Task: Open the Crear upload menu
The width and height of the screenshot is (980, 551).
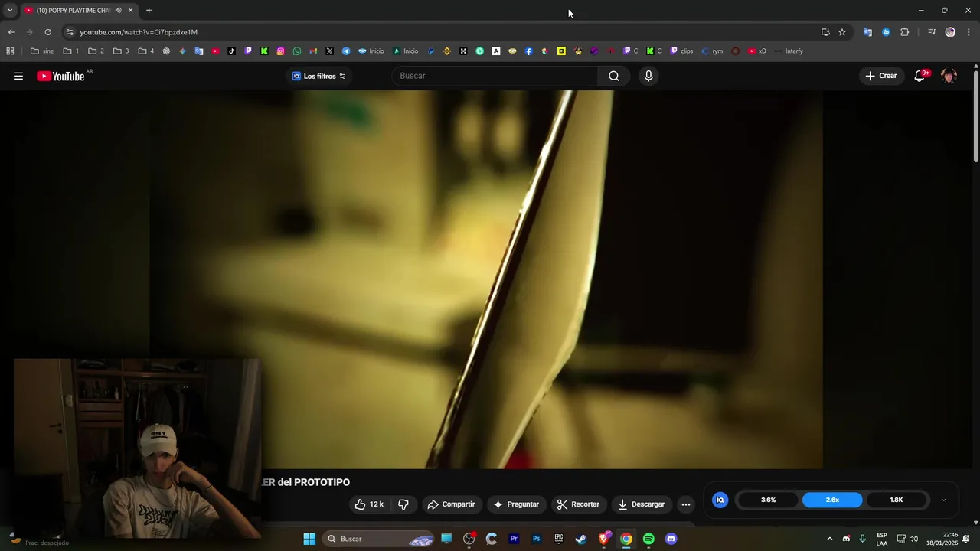Action: point(880,76)
